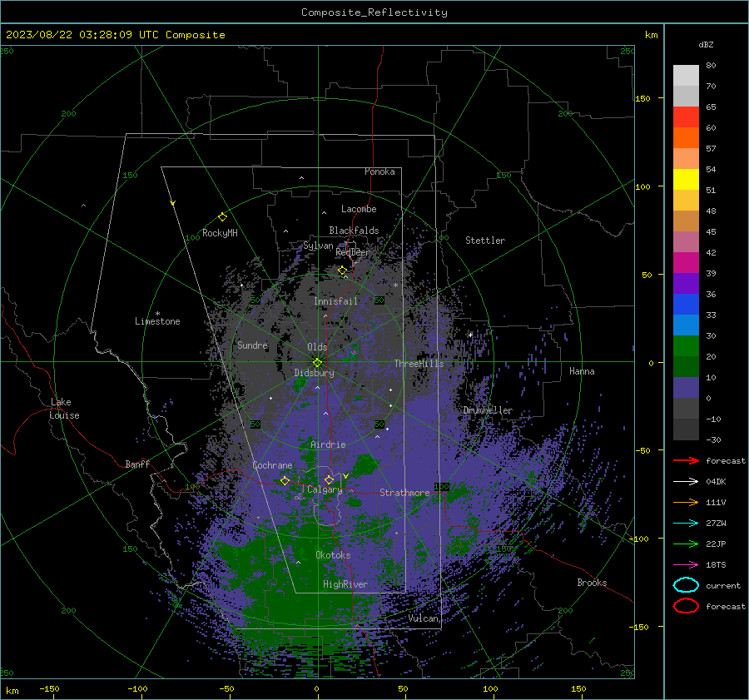Click the Hanna city label

click(x=582, y=371)
